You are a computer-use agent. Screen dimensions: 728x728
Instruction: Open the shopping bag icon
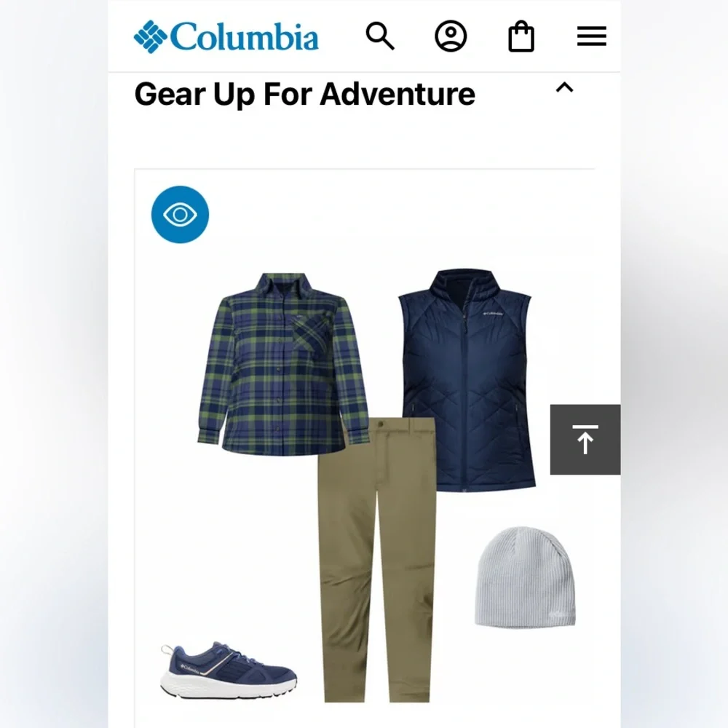(521, 36)
